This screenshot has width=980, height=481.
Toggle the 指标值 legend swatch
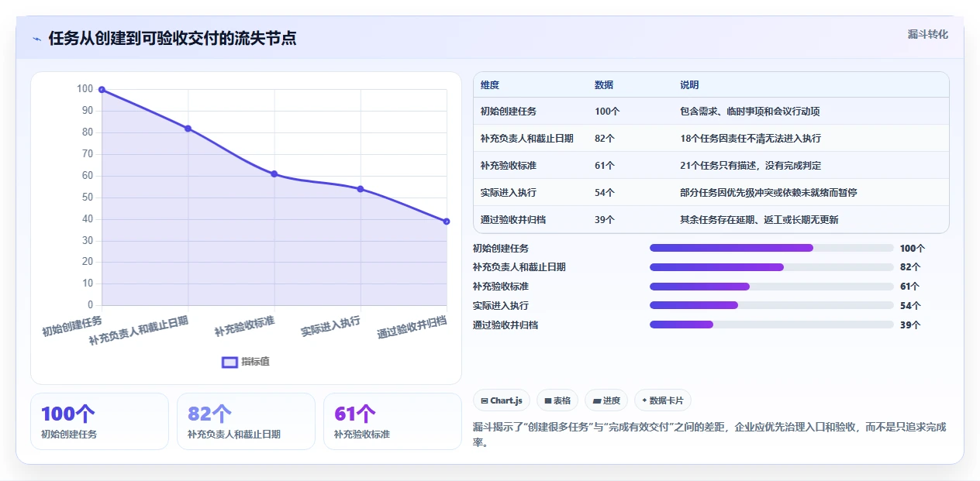(230, 362)
